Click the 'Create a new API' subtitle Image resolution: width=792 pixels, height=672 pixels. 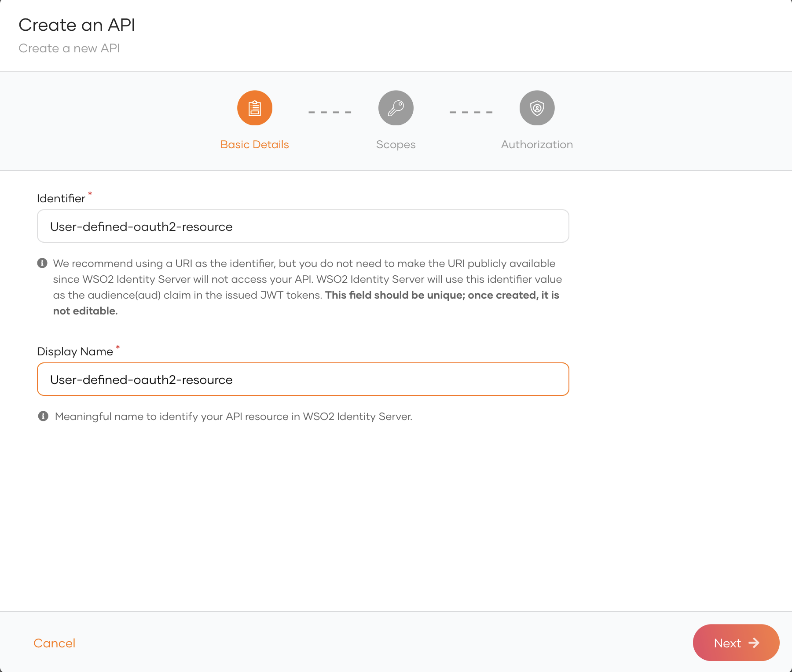(x=69, y=48)
